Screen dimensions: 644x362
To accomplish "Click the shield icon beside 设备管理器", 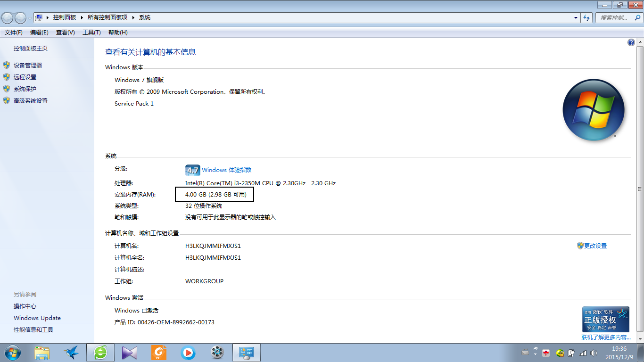I will [x=7, y=65].
